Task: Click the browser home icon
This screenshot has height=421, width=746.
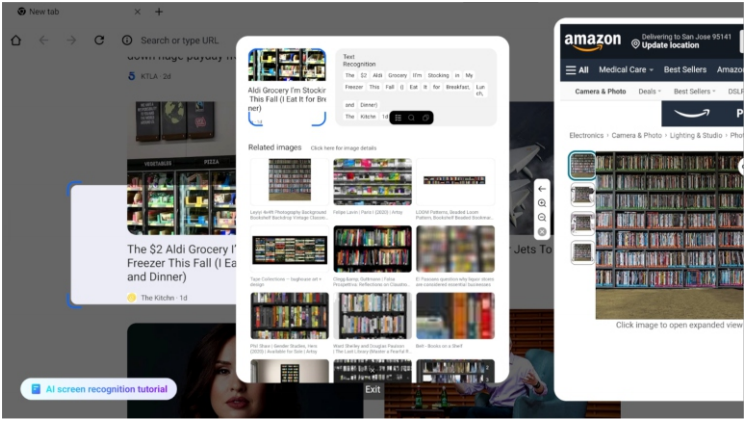Action: point(15,40)
